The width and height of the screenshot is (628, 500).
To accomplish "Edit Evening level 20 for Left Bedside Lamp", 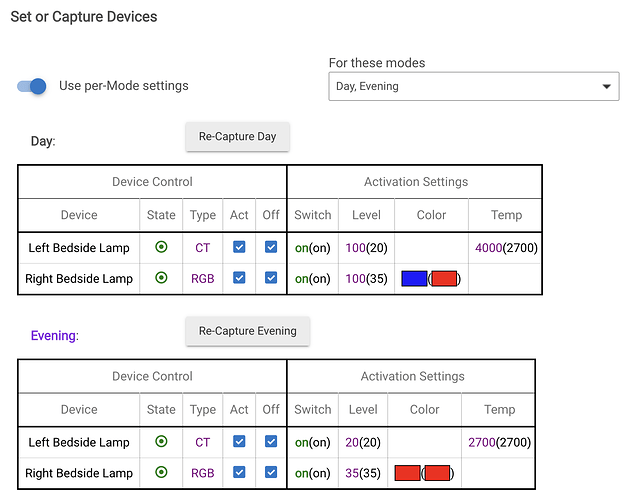I will [x=352, y=442].
